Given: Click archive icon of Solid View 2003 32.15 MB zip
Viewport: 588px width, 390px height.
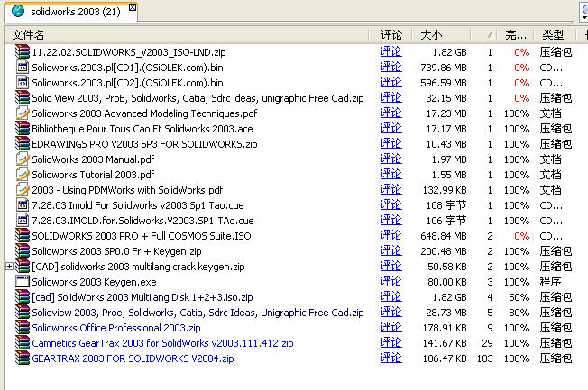Looking at the screenshot, I should click(23, 98).
